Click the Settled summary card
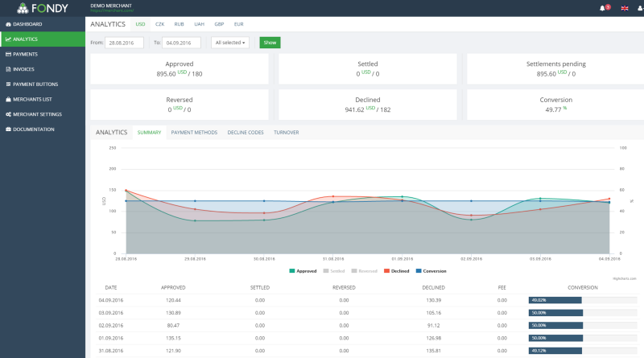 [368, 69]
